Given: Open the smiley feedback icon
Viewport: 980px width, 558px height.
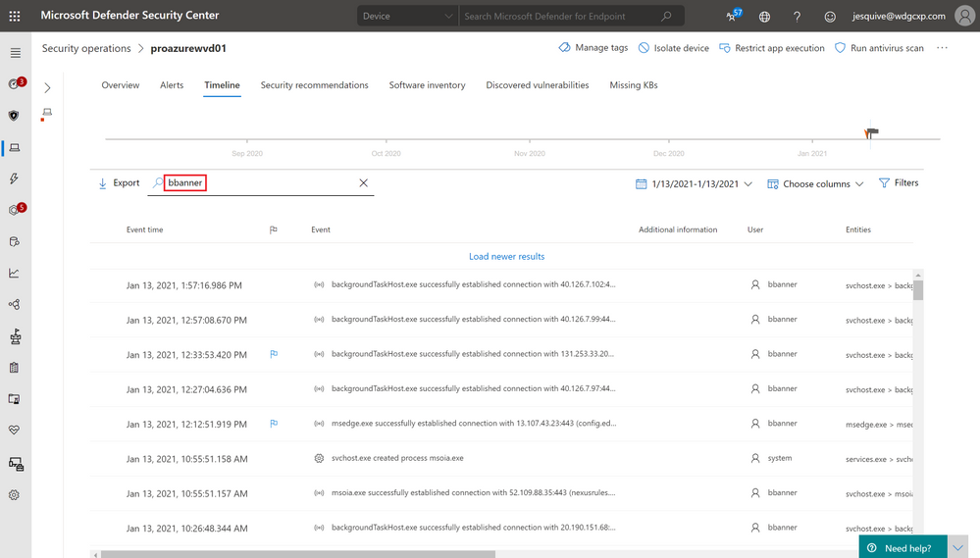Looking at the screenshot, I should (x=829, y=17).
